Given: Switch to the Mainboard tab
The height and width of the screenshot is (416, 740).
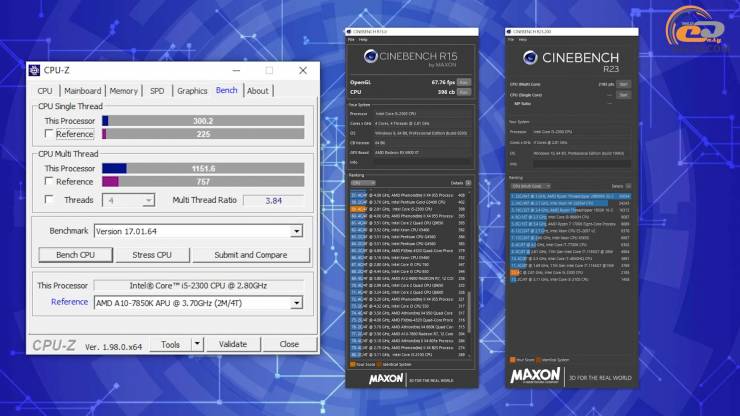Looking at the screenshot, I should pos(83,91).
